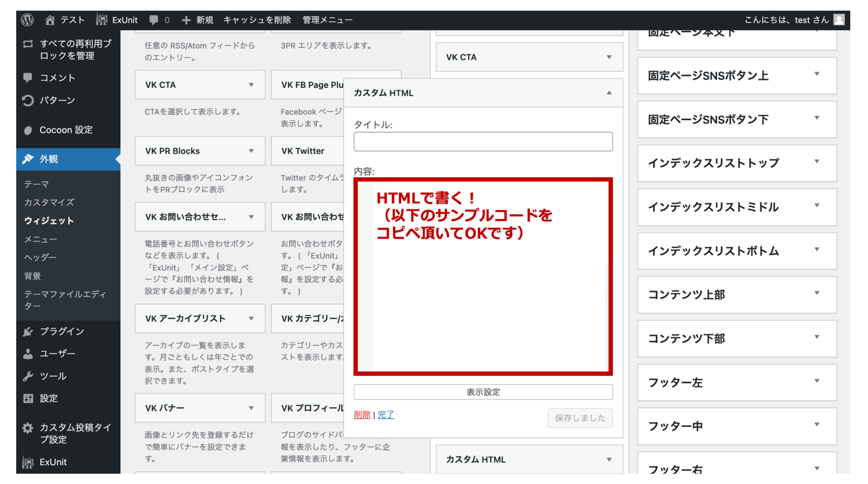Click キャッシュを削除 in the admin bar
Viewport: 868px width, 484px height.
[257, 19]
